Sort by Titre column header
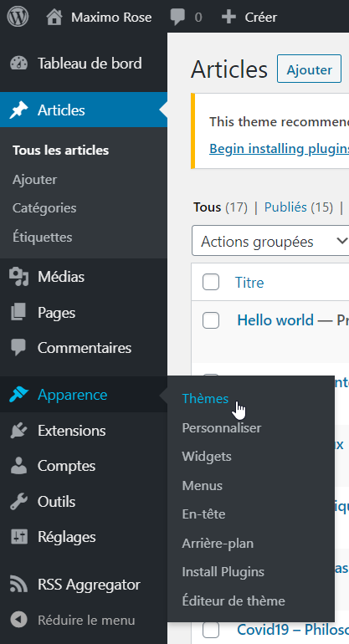This screenshot has height=644, width=349. pyautogui.click(x=249, y=282)
